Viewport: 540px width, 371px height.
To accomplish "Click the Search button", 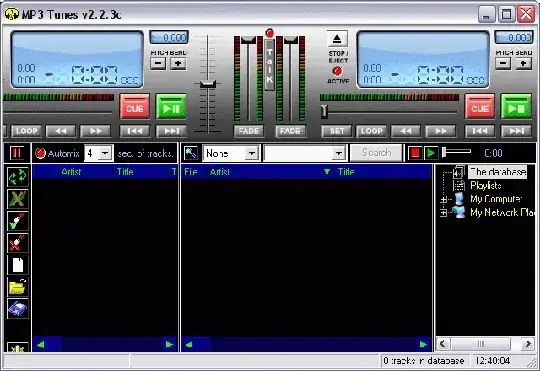I will 376,153.
